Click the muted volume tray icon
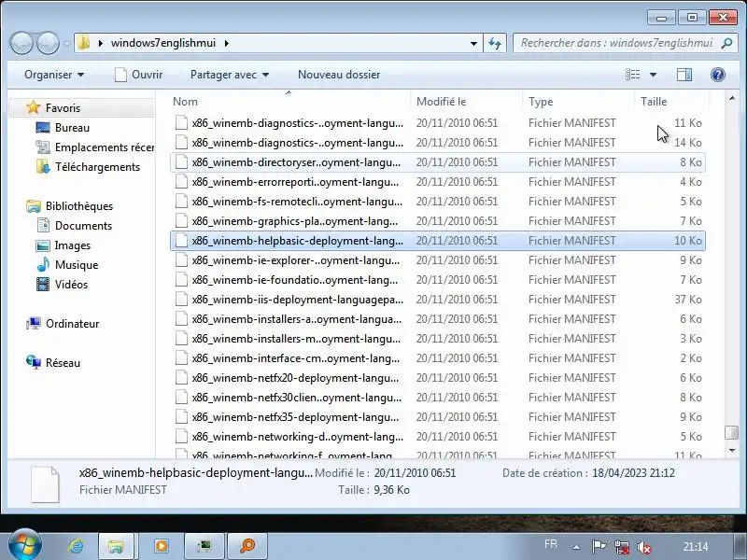Image resolution: width=747 pixels, height=560 pixels. tap(644, 547)
